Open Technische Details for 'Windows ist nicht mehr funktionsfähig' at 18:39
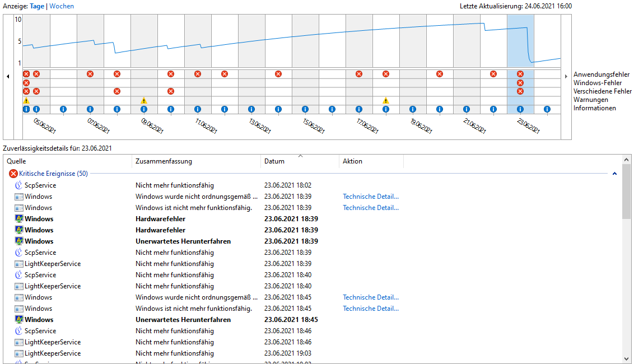This screenshot has width=634, height=364. pos(371,208)
